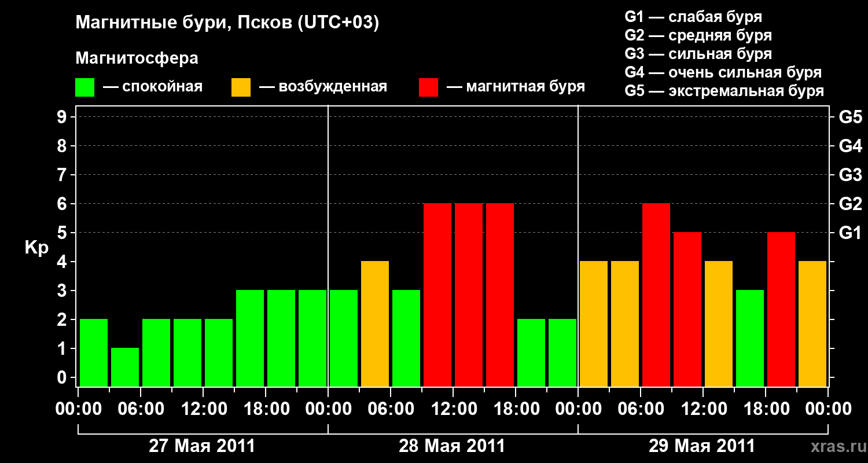868x463 pixels.
Task: Click the 27 May 12:00–15:00 green bar
Action: [219, 352]
